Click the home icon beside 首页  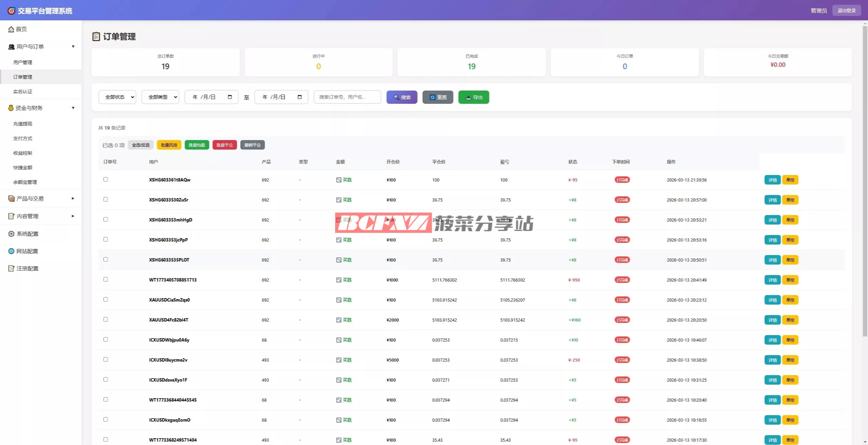[x=11, y=30]
